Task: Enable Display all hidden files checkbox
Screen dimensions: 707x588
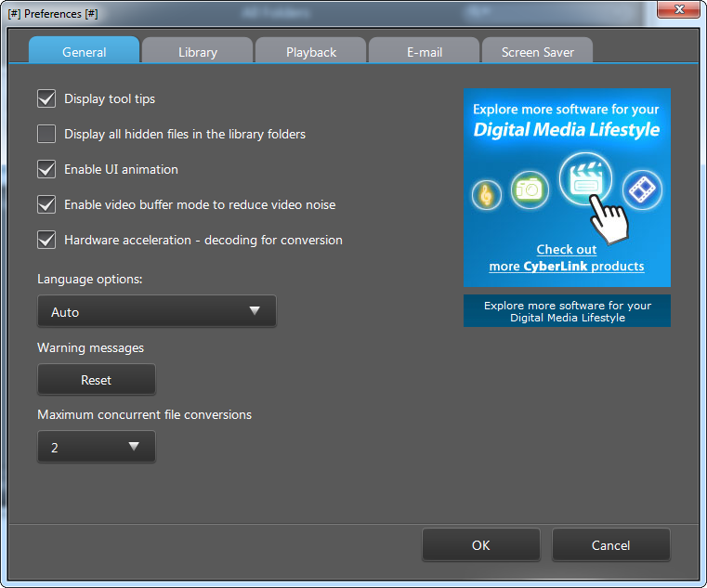Action: [x=46, y=134]
